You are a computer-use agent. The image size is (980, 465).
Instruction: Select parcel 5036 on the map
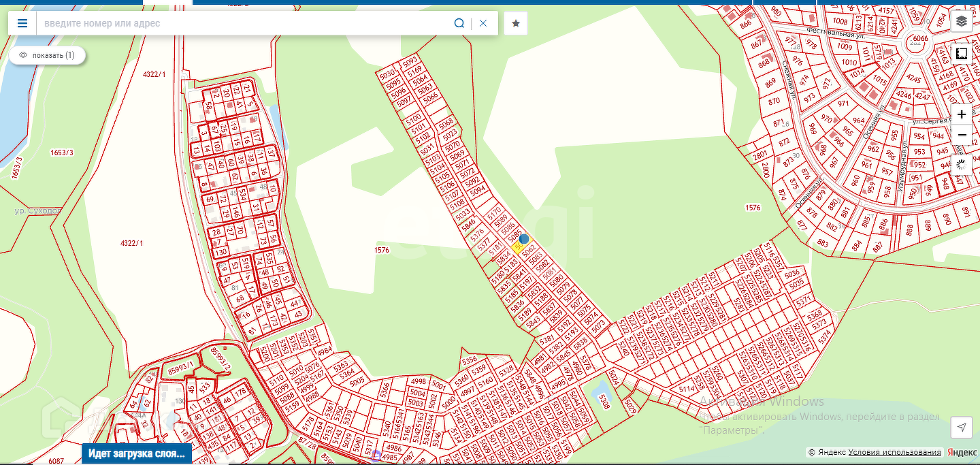click(792, 274)
